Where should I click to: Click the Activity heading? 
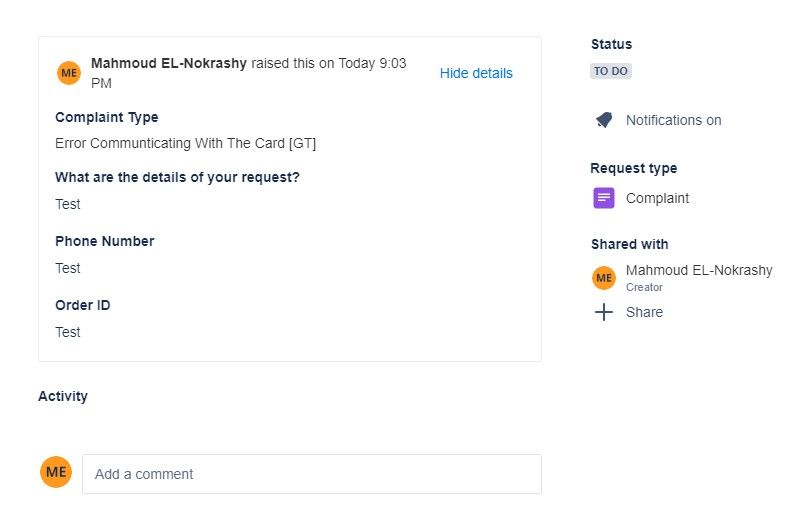coord(63,396)
